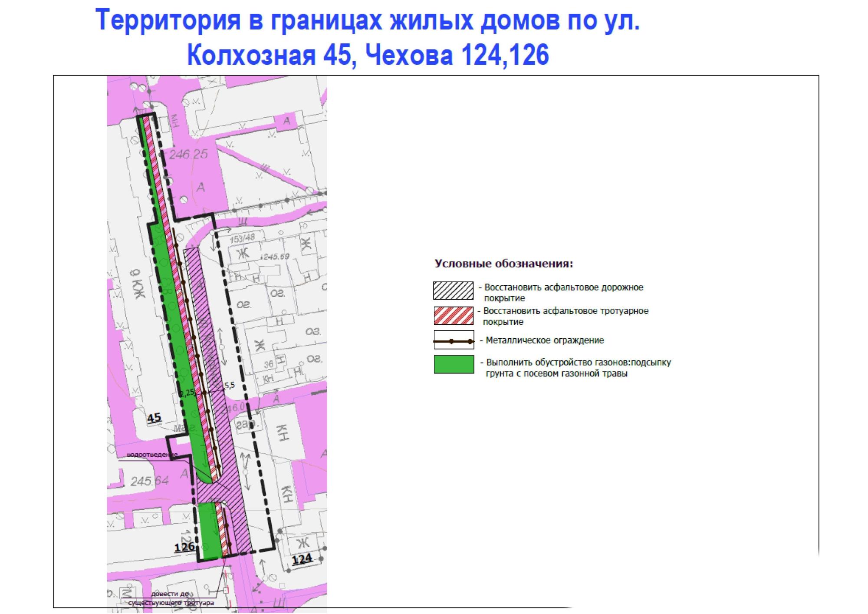Viewport: 868px width, 614px height.
Task: Click house number '45' on the map
Action: (x=154, y=418)
